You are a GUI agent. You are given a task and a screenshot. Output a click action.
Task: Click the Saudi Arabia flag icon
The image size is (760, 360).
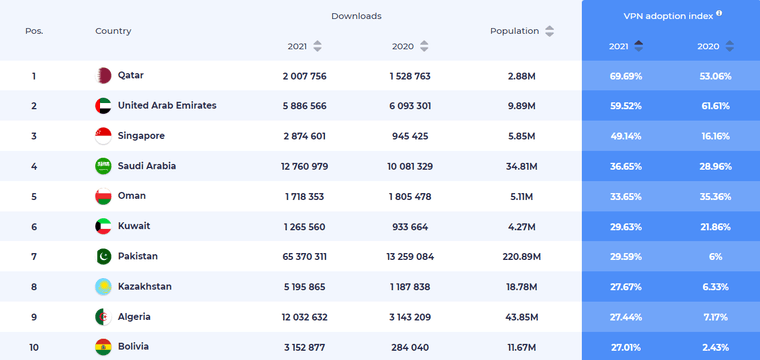(x=103, y=166)
